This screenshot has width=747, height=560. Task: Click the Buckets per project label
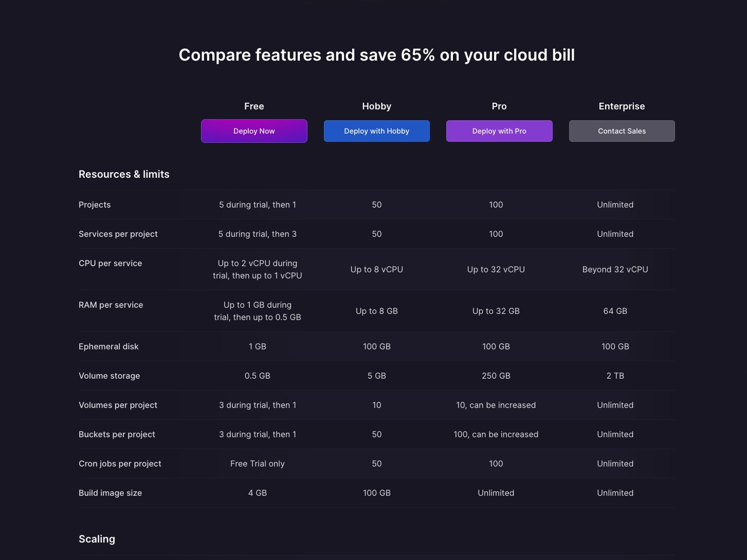[x=117, y=434]
